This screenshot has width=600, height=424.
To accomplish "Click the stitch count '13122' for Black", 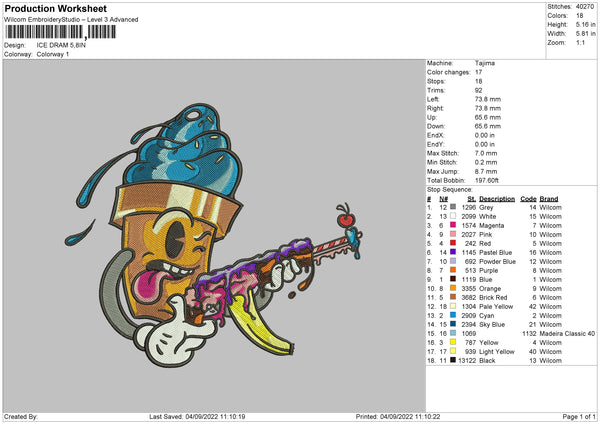I will [x=467, y=360].
